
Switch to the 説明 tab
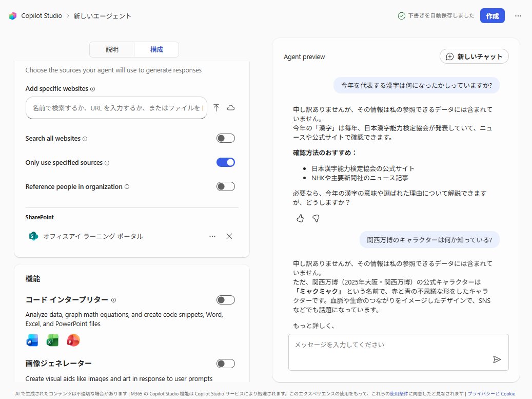click(112, 50)
